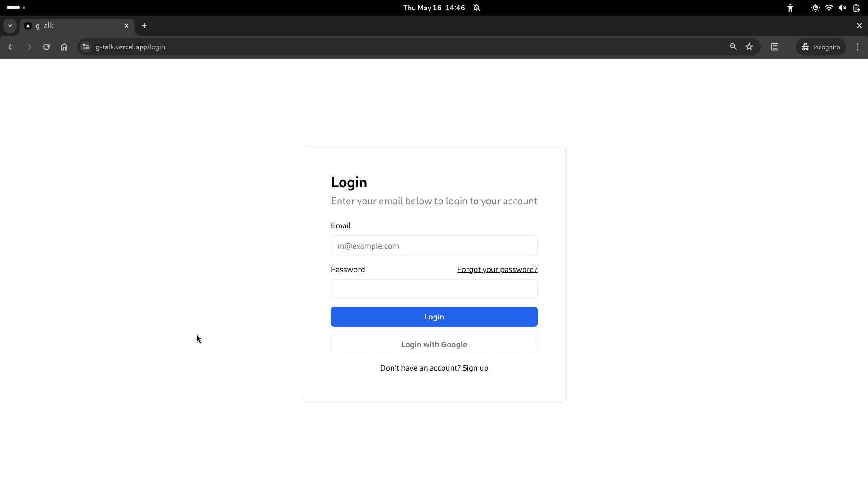Click the reload page icon

pyautogui.click(x=47, y=47)
